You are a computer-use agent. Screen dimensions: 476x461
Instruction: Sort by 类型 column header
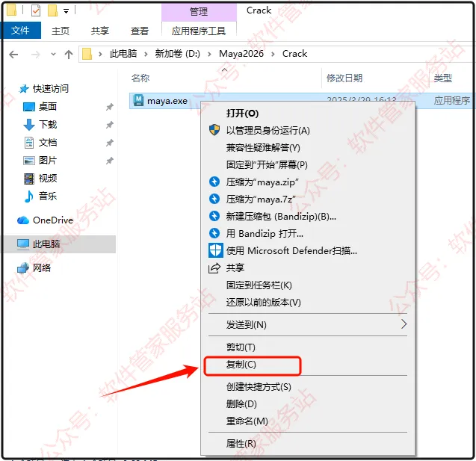[x=442, y=78]
